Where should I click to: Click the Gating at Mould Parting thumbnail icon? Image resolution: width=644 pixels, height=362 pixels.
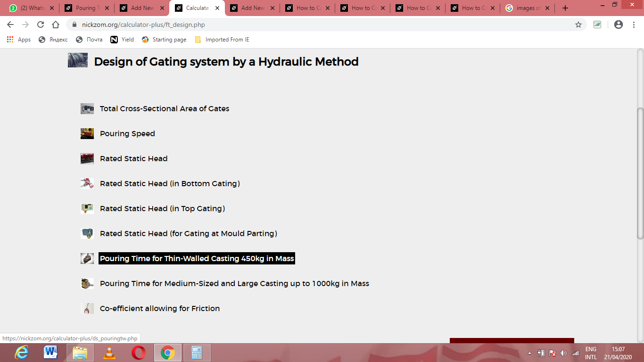pyautogui.click(x=87, y=234)
